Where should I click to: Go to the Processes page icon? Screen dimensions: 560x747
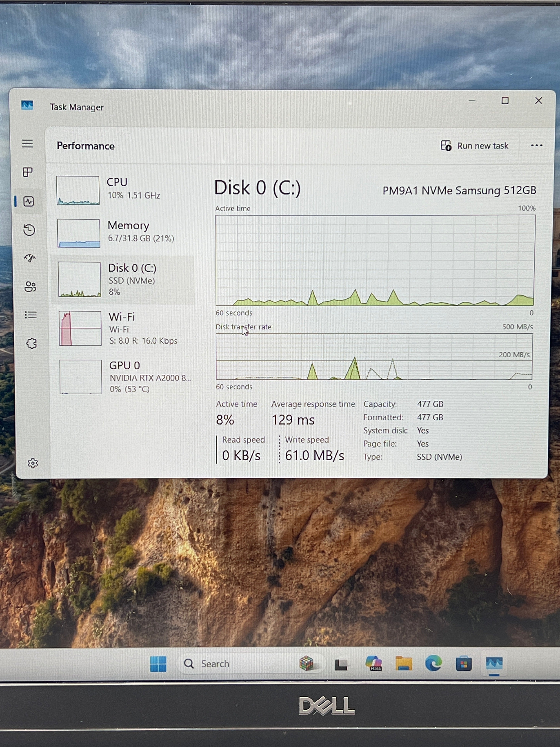pos(28,172)
